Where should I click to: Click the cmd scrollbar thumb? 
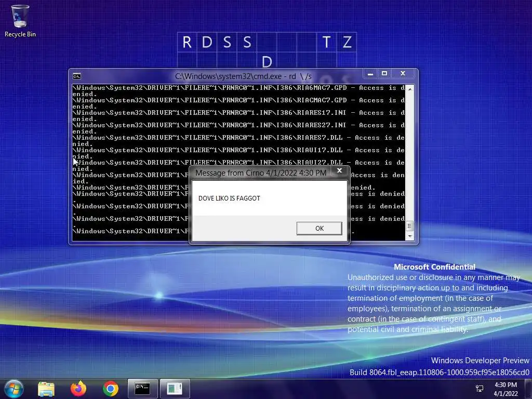[x=410, y=226]
